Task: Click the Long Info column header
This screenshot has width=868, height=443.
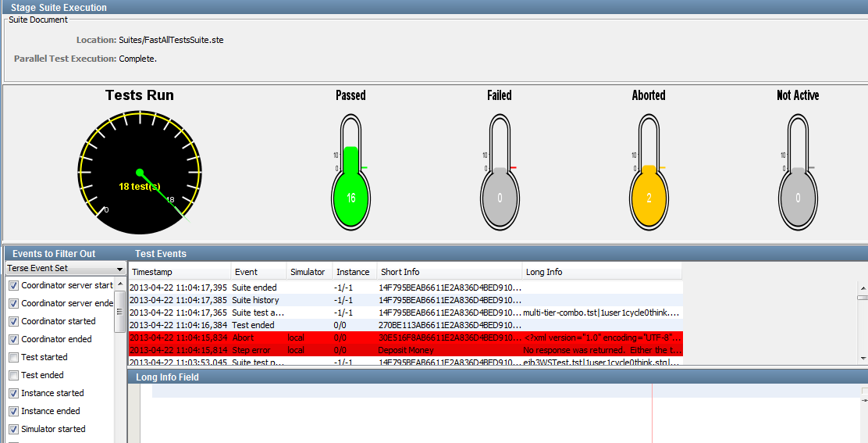Action: tap(601, 272)
